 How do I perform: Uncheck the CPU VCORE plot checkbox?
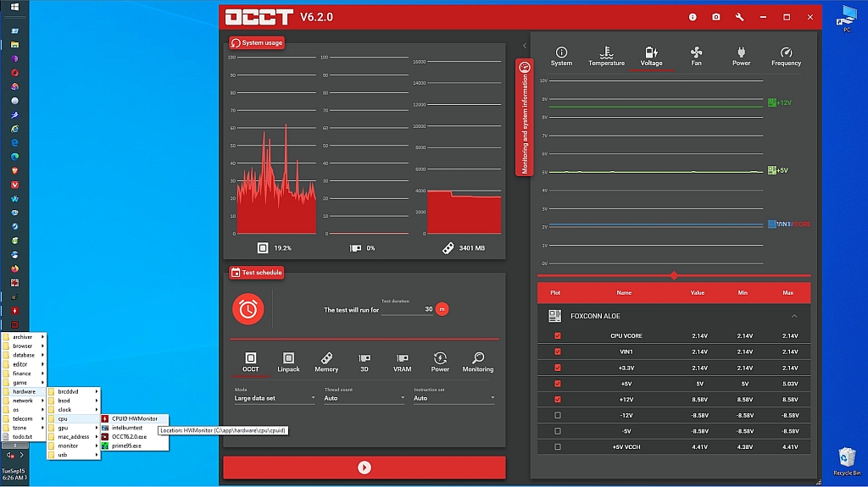coord(558,336)
